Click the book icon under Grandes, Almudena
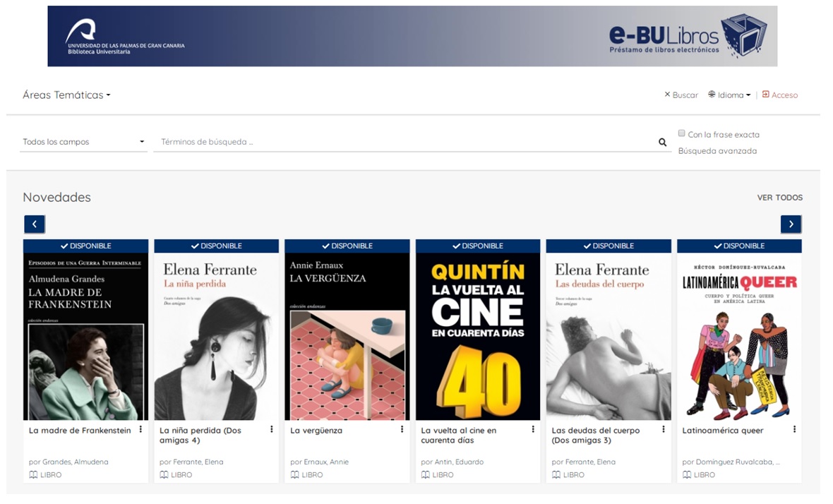 click(33, 475)
